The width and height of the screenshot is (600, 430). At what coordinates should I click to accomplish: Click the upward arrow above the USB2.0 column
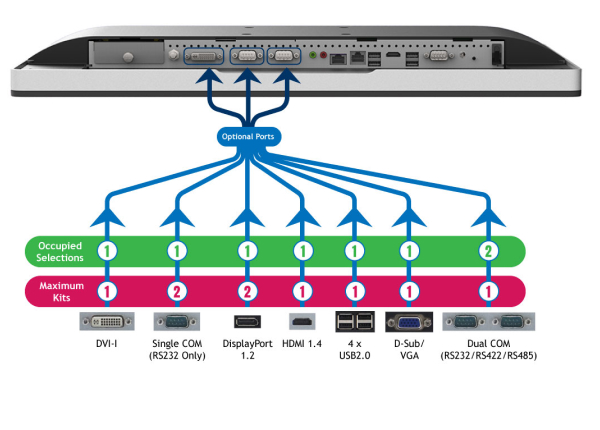[353, 215]
